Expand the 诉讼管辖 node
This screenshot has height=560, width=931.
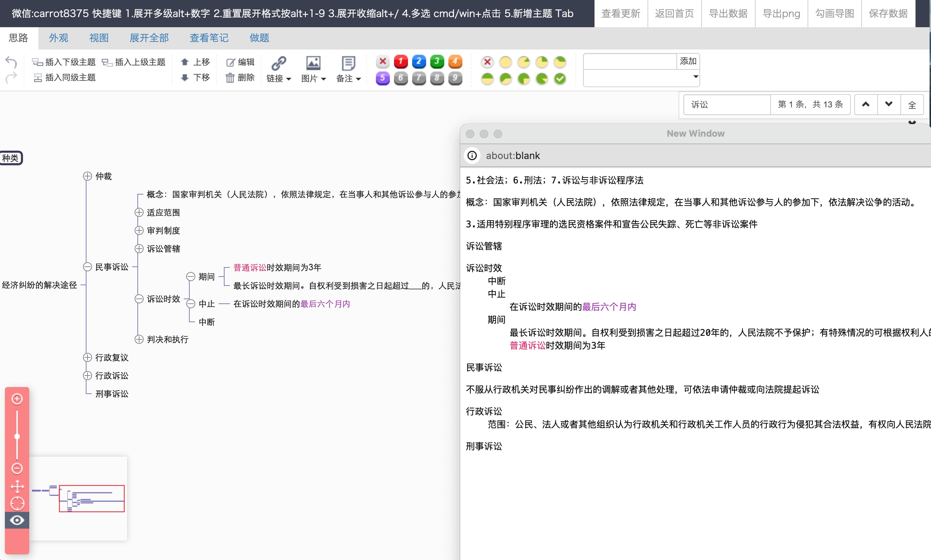click(139, 249)
